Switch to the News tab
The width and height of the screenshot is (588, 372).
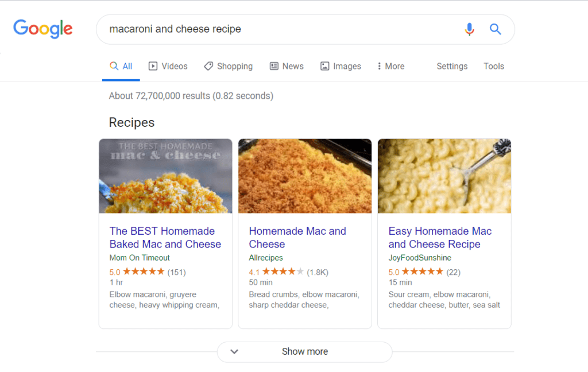(287, 66)
